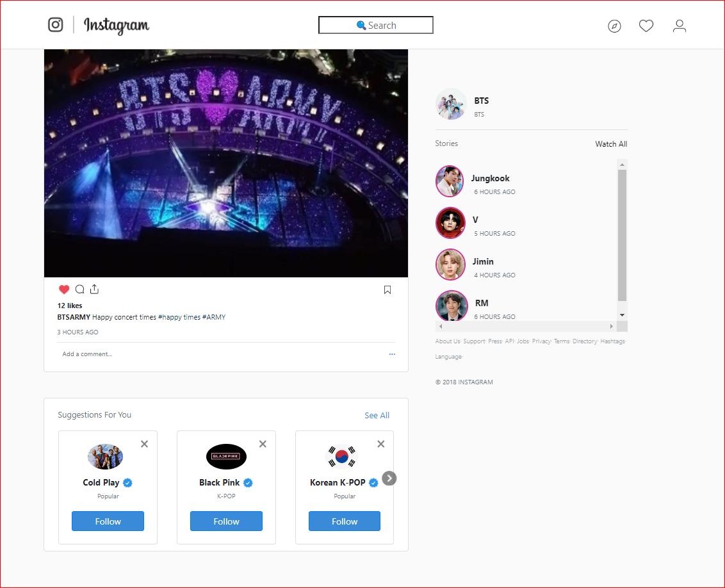Viewport: 725px width, 588px height.
Task: Save the post using the bookmark toggle
Action: pos(387,290)
